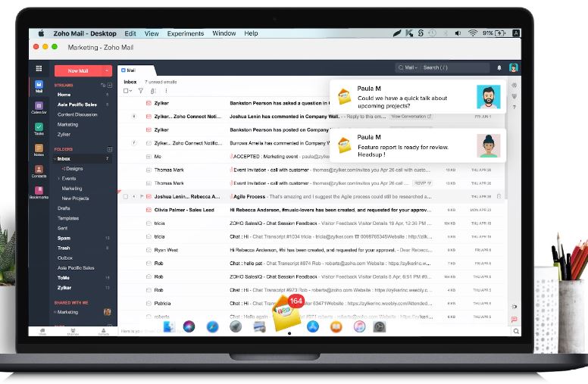Tick the select-all checkbox above email list

pos(126,91)
